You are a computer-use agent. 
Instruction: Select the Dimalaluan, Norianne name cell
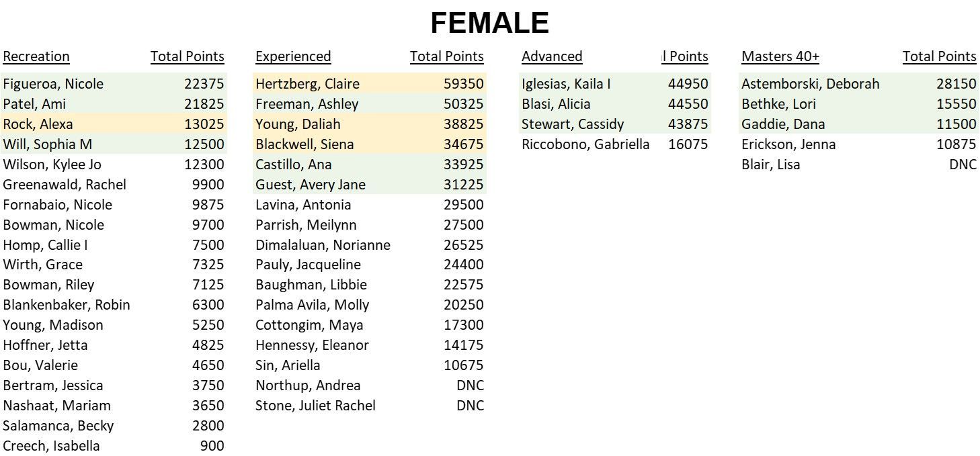pyautogui.click(x=323, y=245)
